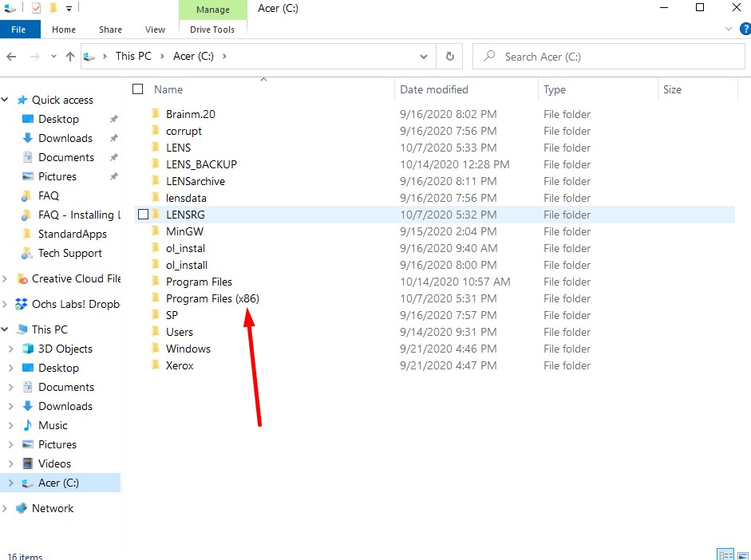Select the FAQ quick access folder

(x=49, y=195)
